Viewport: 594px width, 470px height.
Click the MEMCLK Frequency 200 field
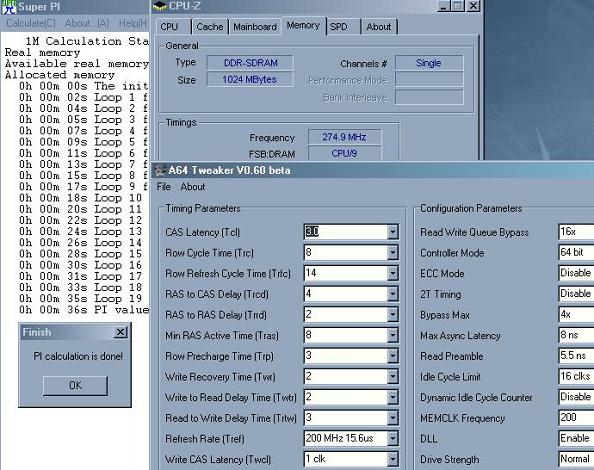click(576, 418)
